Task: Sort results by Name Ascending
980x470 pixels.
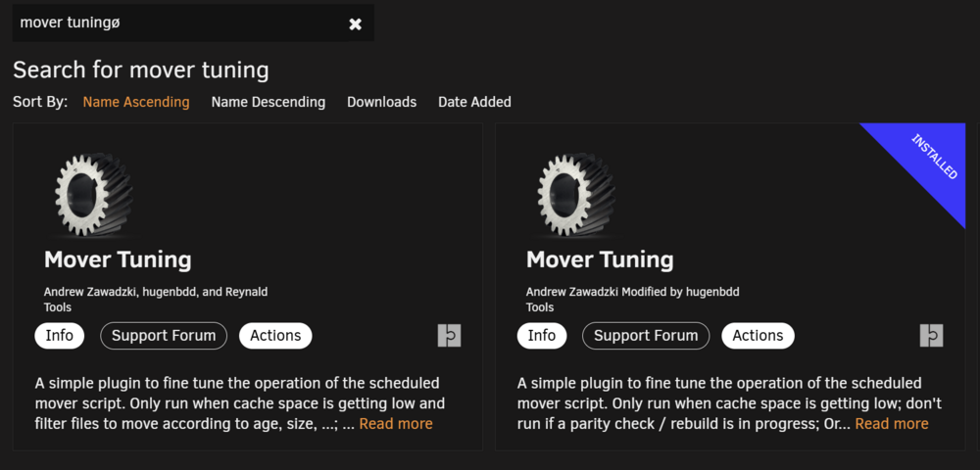Action: 136,102
